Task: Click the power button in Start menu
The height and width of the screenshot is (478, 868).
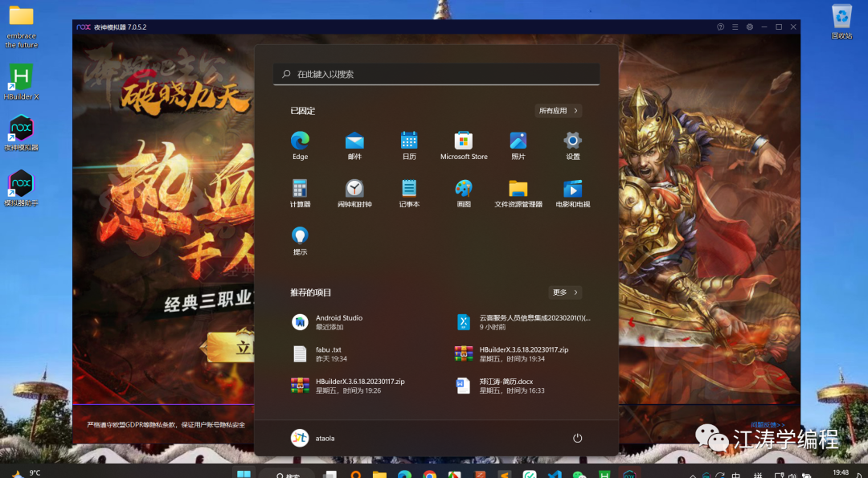Action: click(x=577, y=438)
